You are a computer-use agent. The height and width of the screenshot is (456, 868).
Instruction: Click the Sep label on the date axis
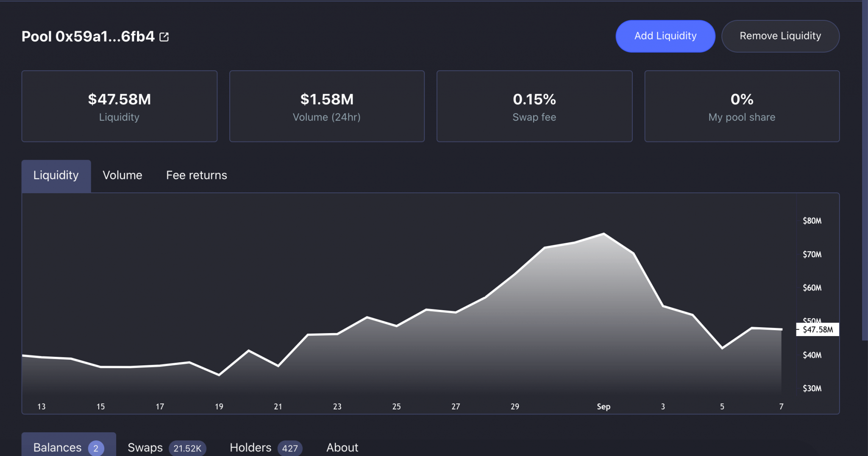pyautogui.click(x=604, y=406)
